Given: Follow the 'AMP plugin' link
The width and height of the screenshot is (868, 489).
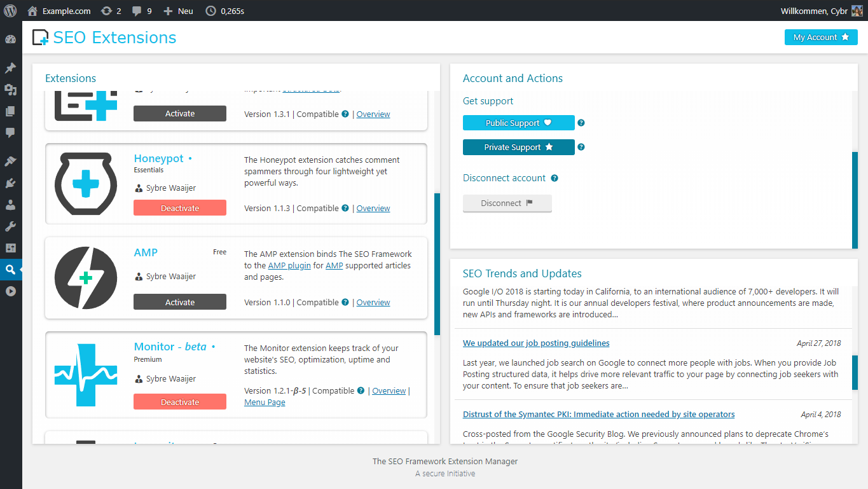Looking at the screenshot, I should pos(289,266).
